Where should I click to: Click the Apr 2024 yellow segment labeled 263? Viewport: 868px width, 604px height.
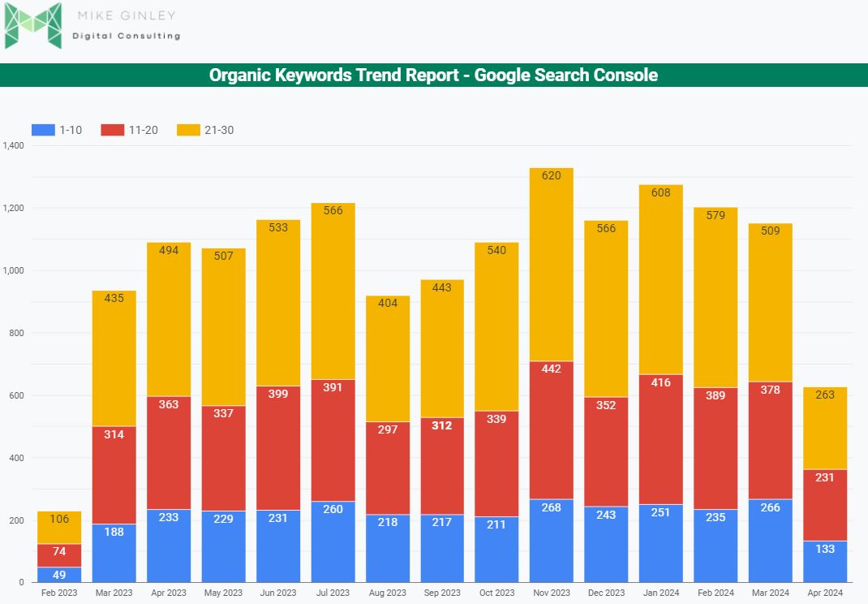point(825,429)
